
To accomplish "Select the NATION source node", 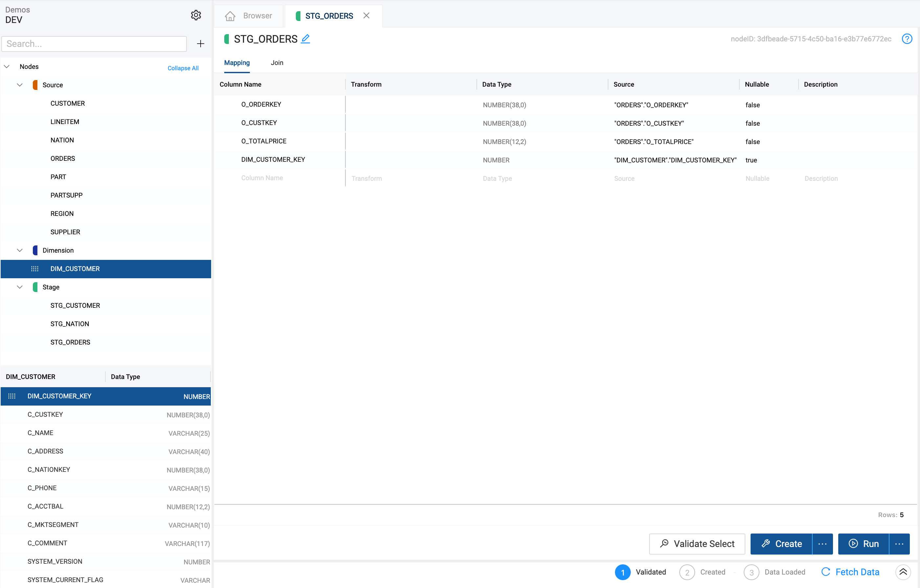I will tap(62, 140).
